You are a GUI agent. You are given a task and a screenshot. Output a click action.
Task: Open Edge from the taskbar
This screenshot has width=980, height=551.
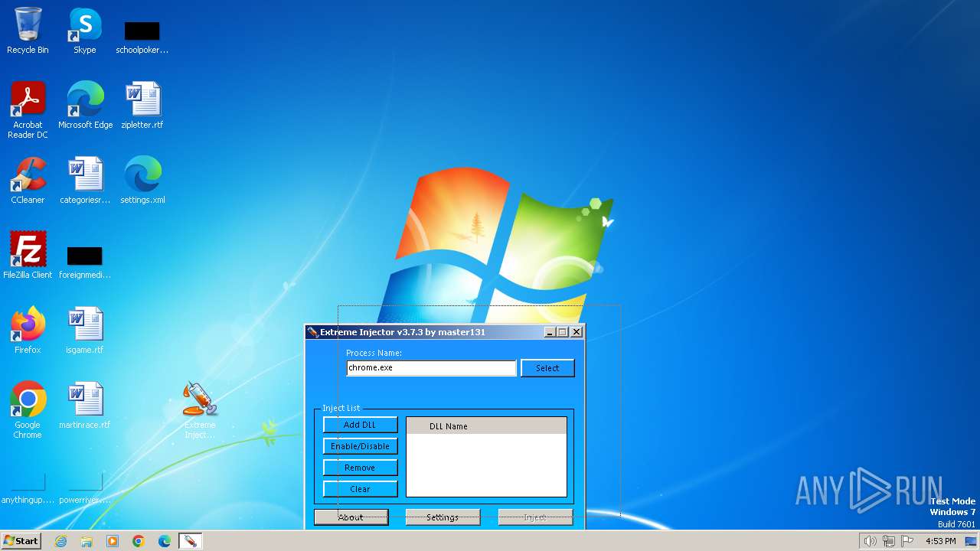165,541
